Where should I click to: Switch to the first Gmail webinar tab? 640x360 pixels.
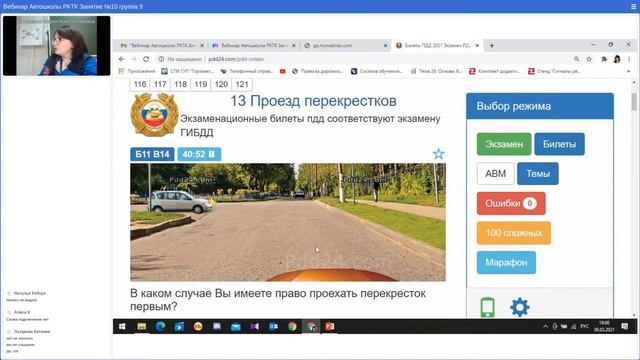click(162, 45)
